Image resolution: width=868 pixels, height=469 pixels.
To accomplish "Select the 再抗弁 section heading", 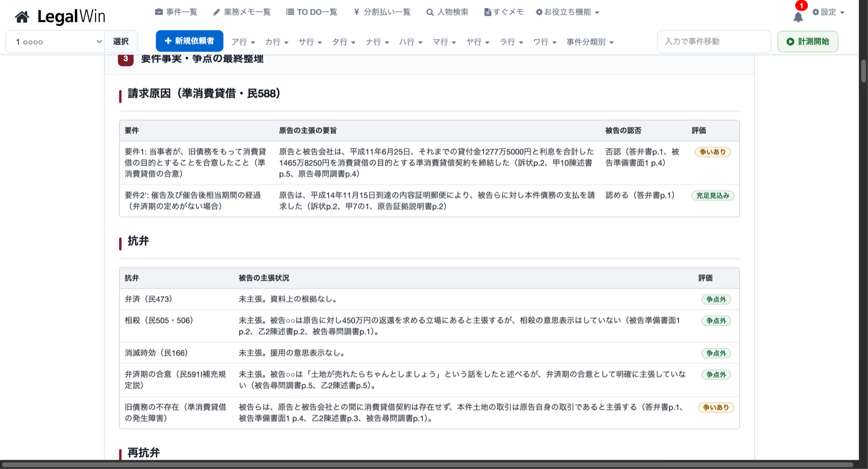I will (144, 453).
